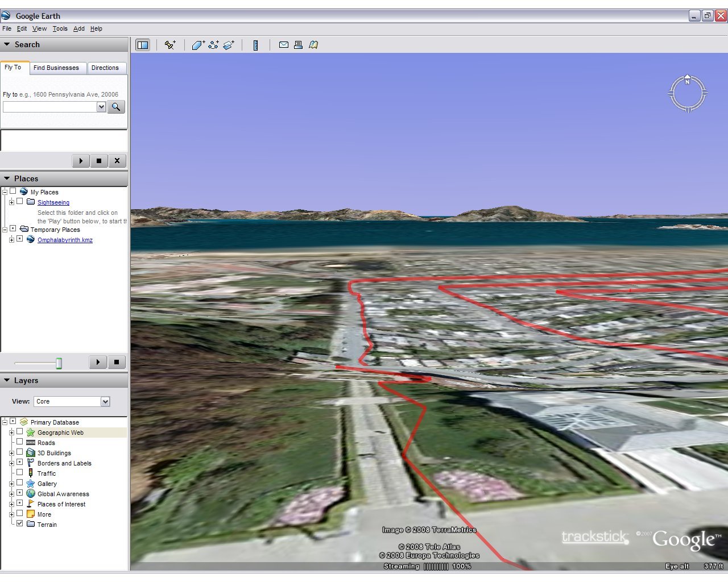728x582 pixels.
Task: Click the Gallery star icon
Action: [31, 484]
